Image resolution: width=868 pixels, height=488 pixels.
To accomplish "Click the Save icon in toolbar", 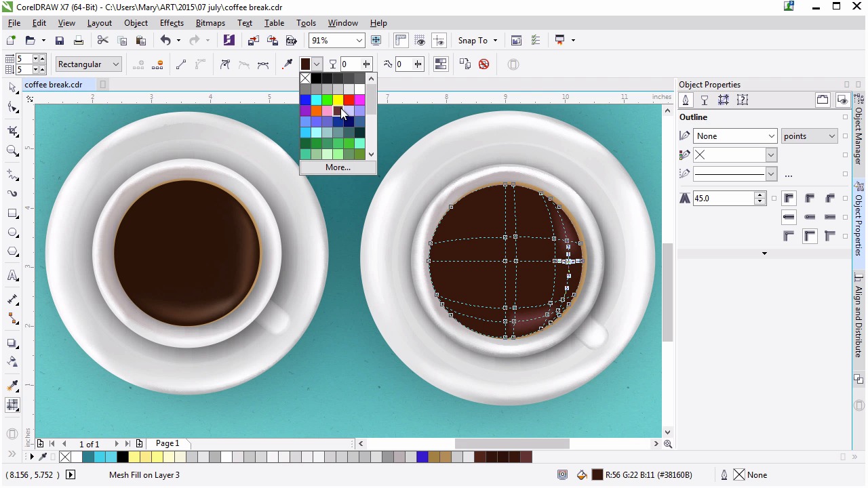I will [x=60, y=41].
